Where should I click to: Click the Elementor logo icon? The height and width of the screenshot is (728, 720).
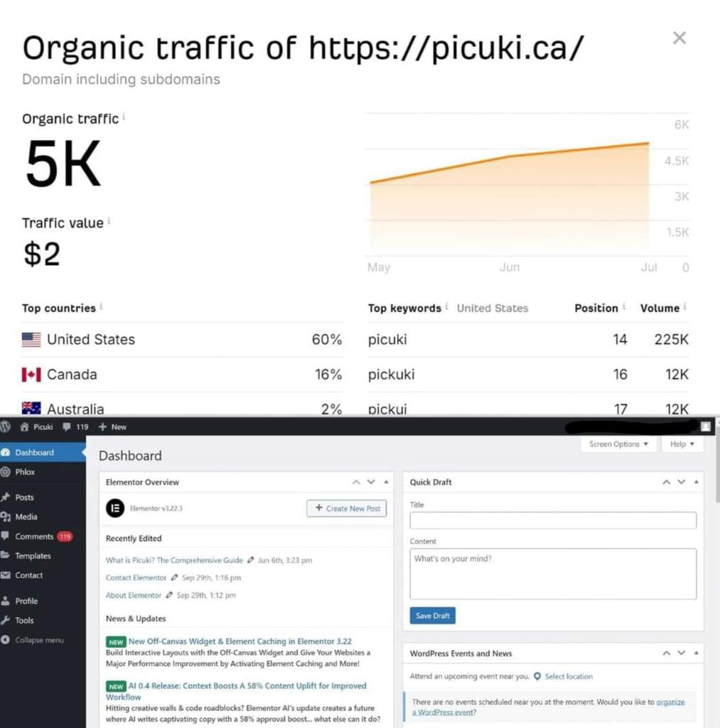[x=115, y=508]
